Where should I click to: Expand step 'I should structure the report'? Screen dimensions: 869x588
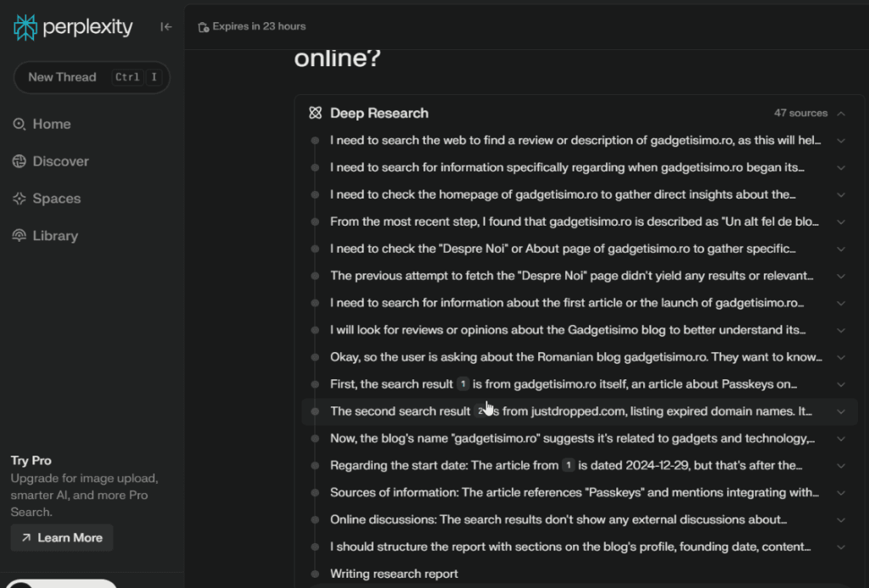click(841, 547)
